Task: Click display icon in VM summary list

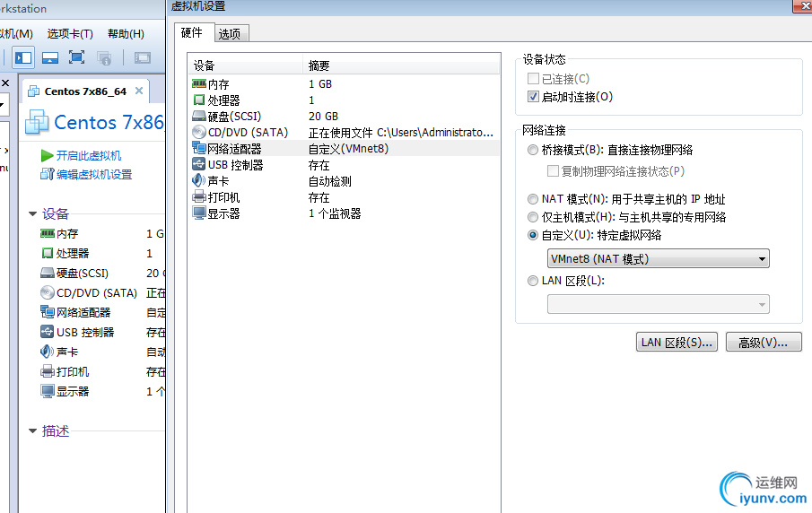Action: click(48, 391)
